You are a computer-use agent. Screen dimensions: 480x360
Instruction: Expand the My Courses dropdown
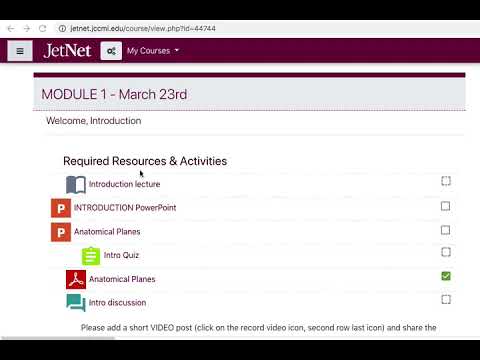153,51
